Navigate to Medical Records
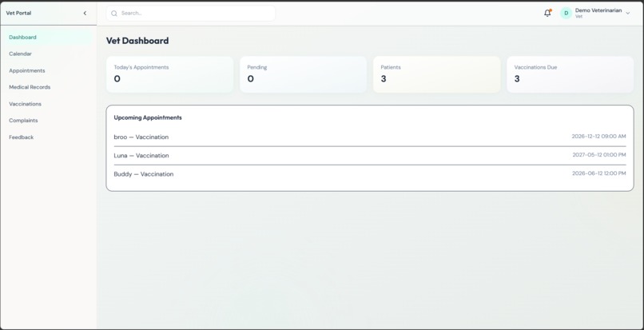The width and height of the screenshot is (644, 330). click(49, 87)
